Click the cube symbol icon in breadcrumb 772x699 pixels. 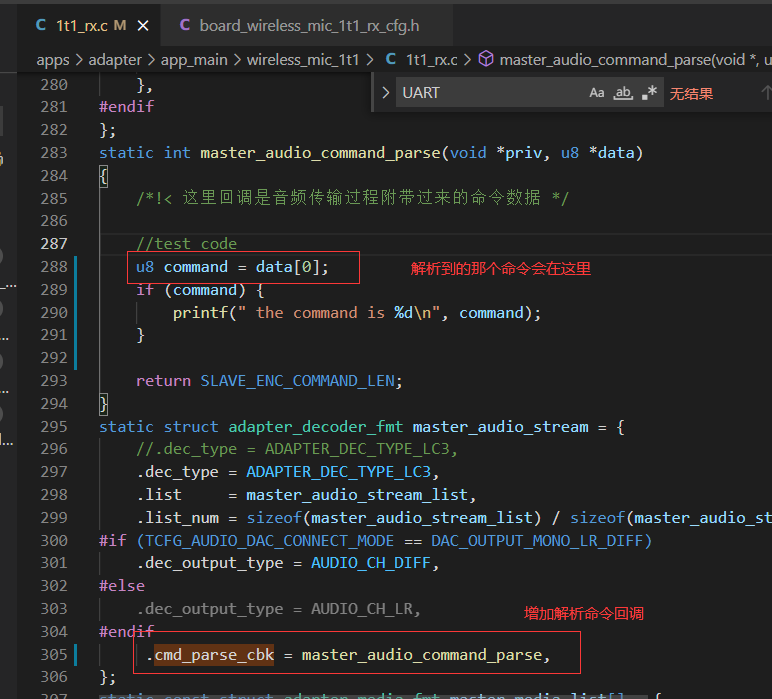(x=486, y=59)
